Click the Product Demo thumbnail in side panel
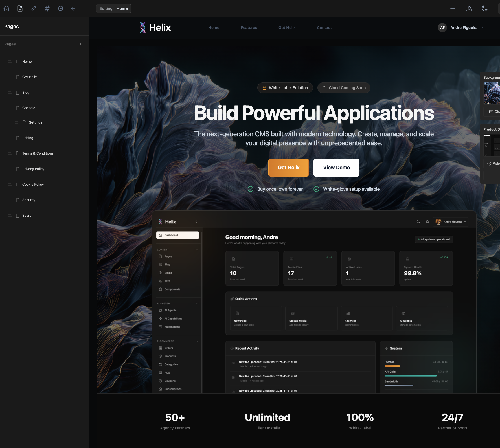Image resolution: width=500 pixels, height=448 pixels. 492,146
